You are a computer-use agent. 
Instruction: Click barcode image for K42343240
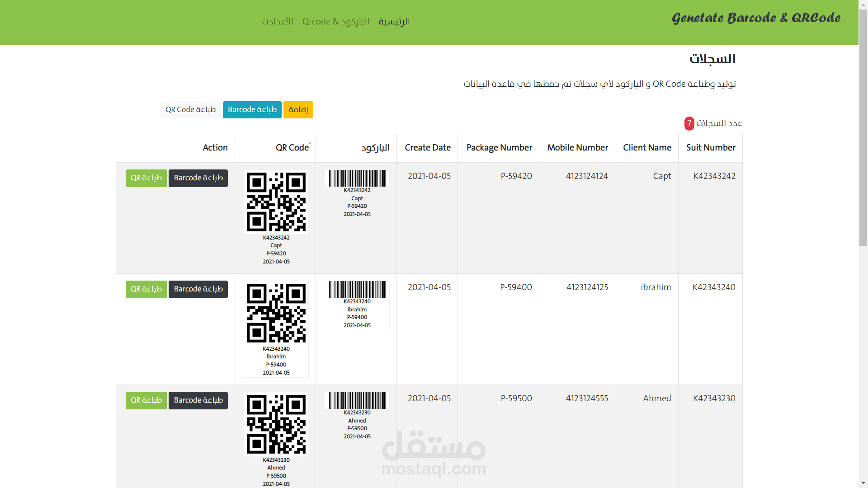point(357,289)
